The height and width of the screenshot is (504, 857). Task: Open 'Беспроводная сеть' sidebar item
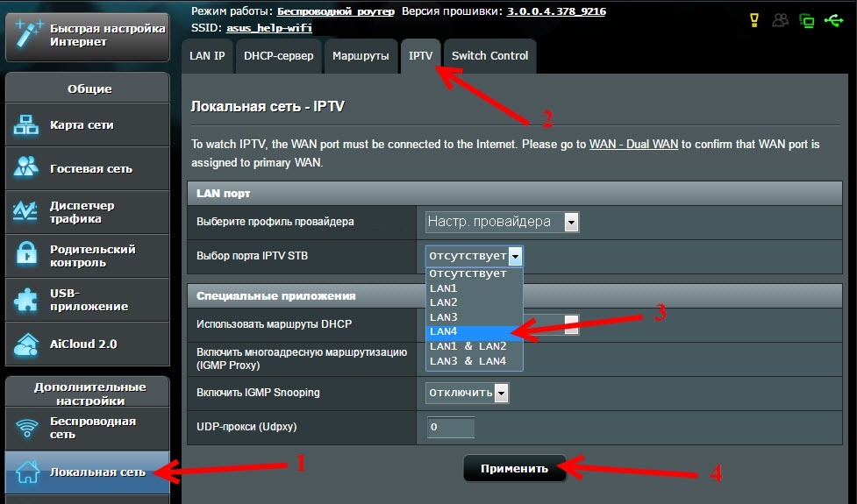88,428
